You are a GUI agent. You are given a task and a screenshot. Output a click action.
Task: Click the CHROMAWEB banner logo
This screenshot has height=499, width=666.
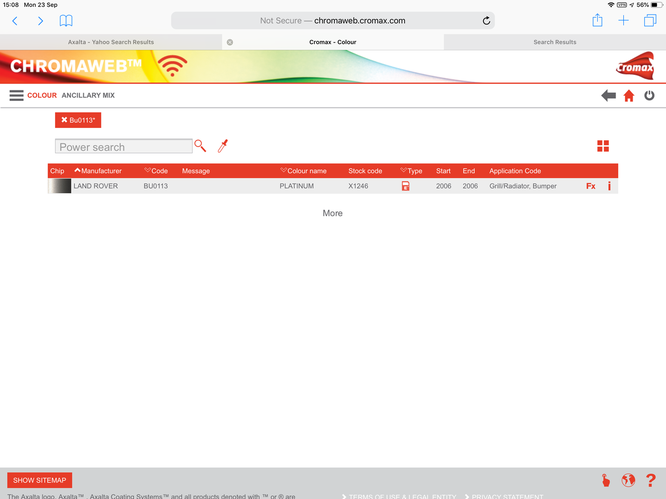[x=76, y=66]
